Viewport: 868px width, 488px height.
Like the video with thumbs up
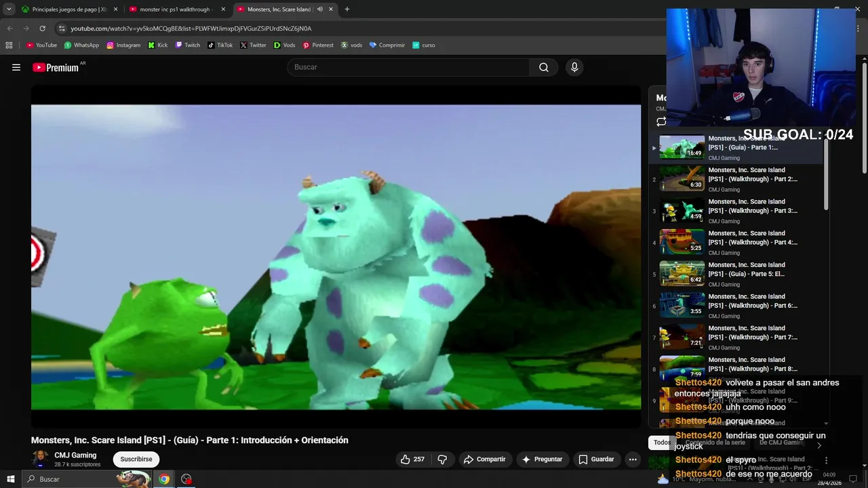(x=412, y=459)
